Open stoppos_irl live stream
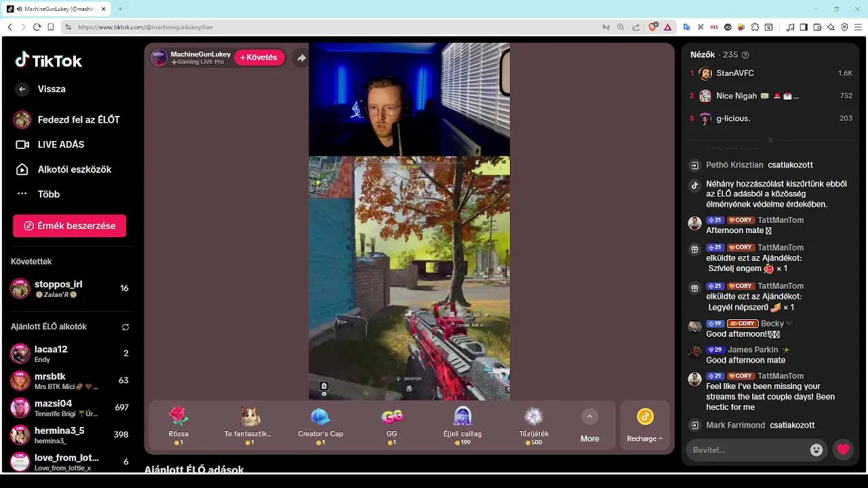 click(69, 288)
